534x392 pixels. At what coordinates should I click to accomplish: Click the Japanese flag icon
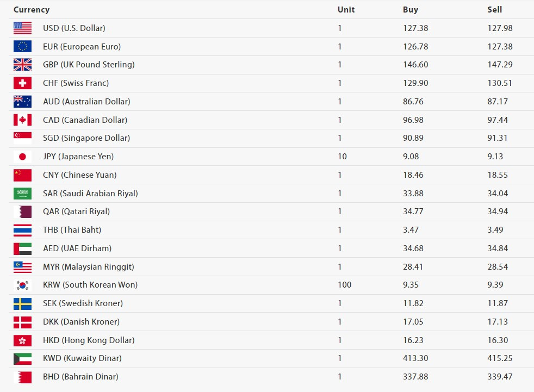[22, 157]
